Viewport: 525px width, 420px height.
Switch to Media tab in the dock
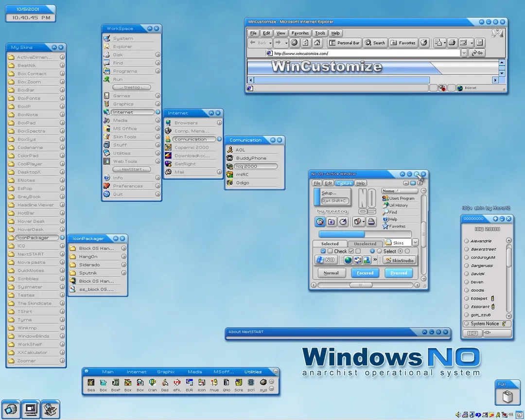coord(195,372)
